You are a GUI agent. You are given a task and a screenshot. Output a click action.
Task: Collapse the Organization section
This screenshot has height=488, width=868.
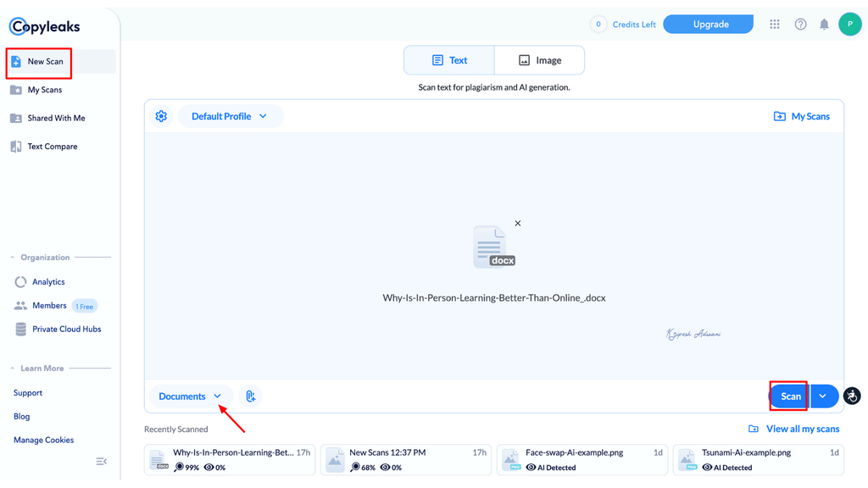(x=12, y=258)
